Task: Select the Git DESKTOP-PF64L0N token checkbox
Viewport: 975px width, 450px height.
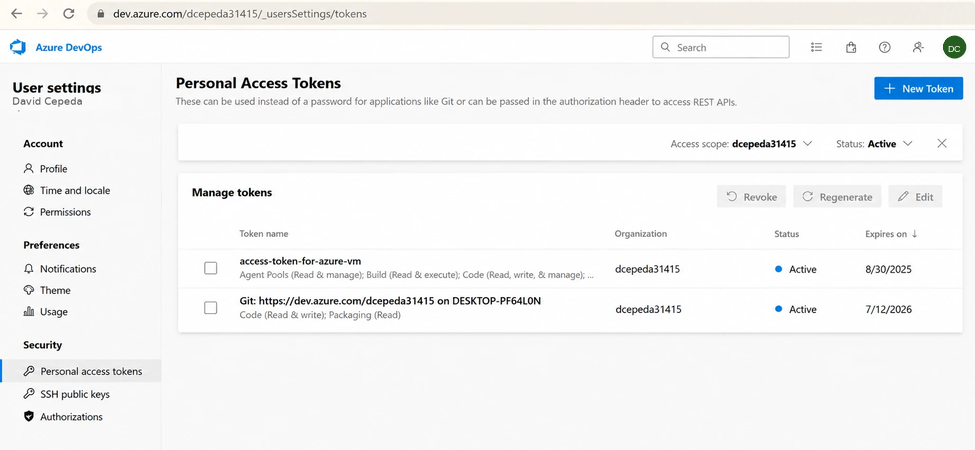Action: click(x=211, y=308)
